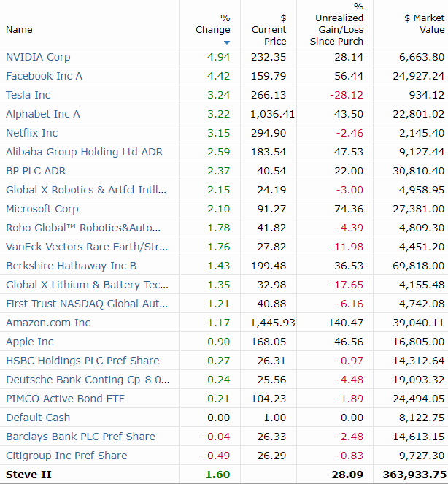Viewport: 448px width, 484px height.
Task: Select Deutsche Bank market value 19,093.32
Action: pyautogui.click(x=419, y=380)
